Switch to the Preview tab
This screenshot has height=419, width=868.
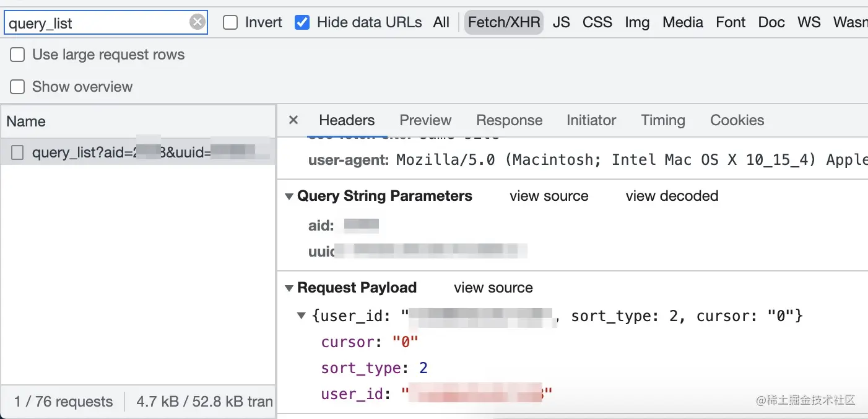point(425,120)
